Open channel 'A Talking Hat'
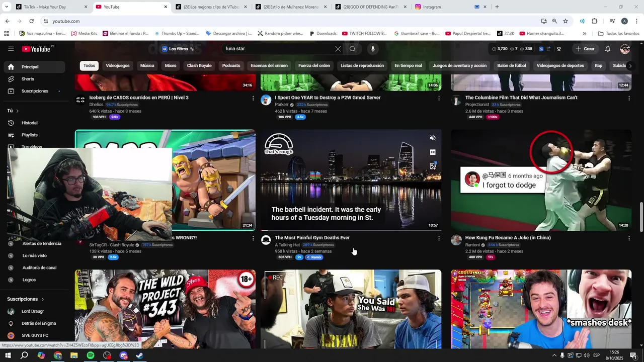 click(x=287, y=245)
